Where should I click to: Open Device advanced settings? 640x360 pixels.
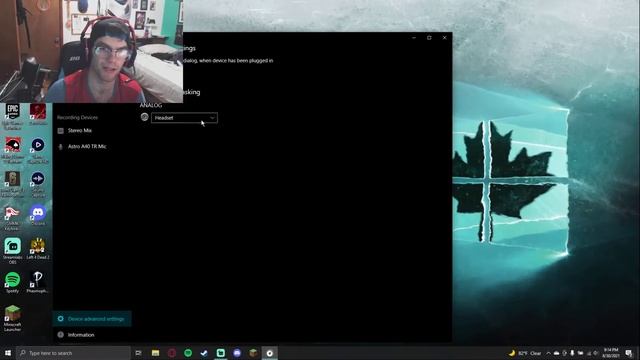[x=92, y=319]
